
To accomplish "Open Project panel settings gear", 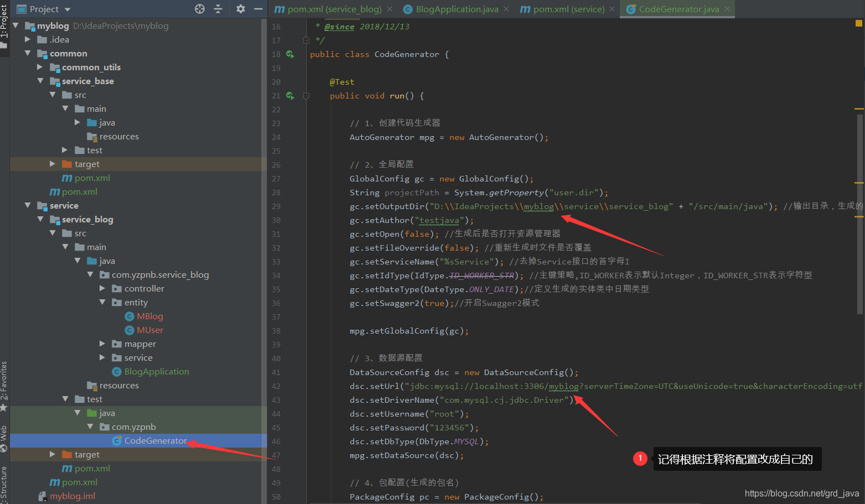I will [x=240, y=9].
